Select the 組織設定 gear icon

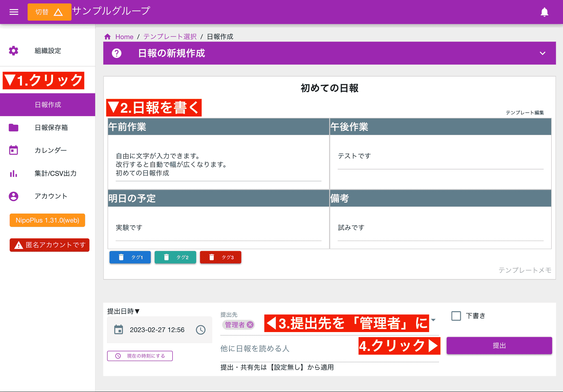tap(13, 51)
